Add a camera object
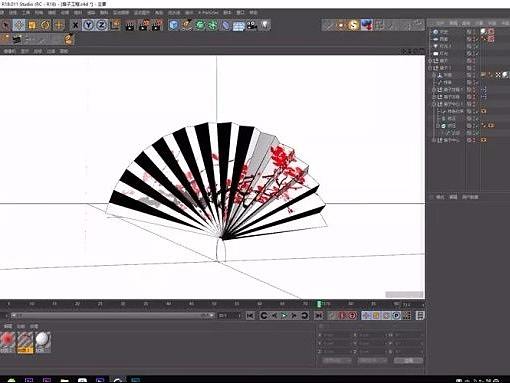510x383 pixels. pyautogui.click(x=252, y=25)
